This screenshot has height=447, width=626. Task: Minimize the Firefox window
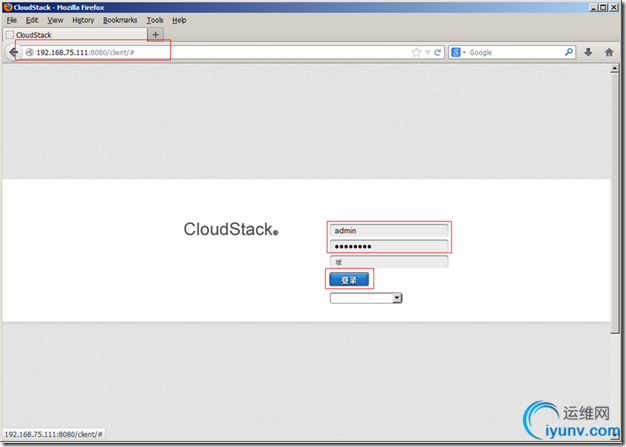click(x=594, y=7)
